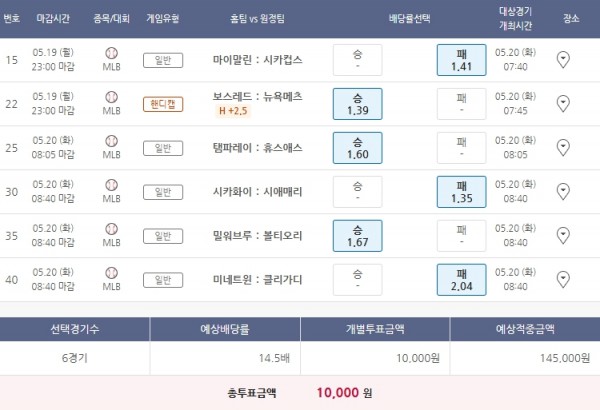Select 패 1.41 odds for game 15

click(461, 60)
